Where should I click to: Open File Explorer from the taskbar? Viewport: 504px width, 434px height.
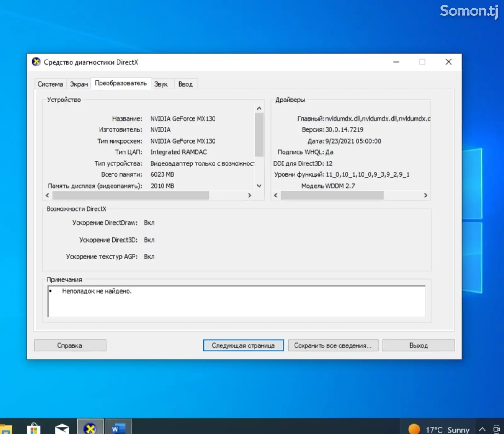(6, 429)
